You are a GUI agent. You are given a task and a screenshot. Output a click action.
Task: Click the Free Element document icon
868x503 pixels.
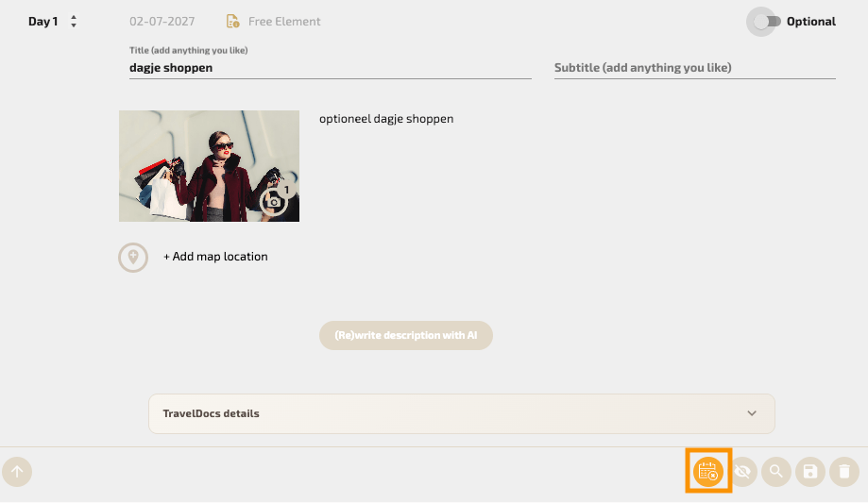[232, 22]
